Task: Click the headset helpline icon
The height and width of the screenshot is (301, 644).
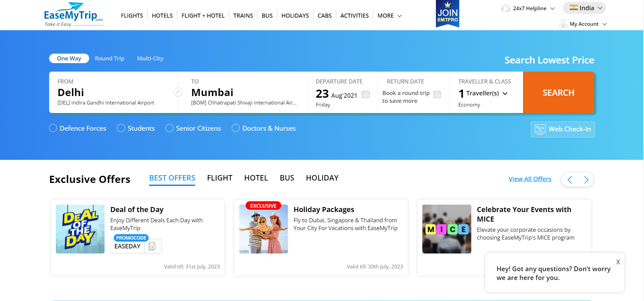Action: click(506, 8)
